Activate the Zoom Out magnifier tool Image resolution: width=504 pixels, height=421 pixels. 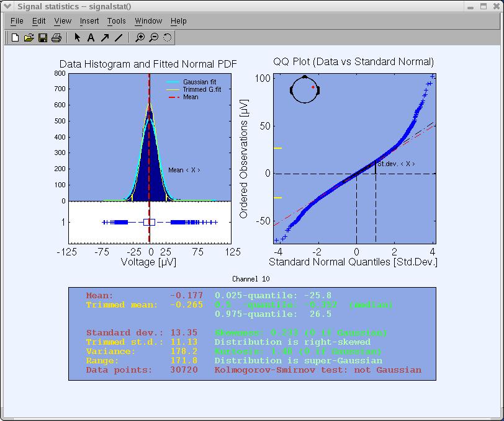154,38
